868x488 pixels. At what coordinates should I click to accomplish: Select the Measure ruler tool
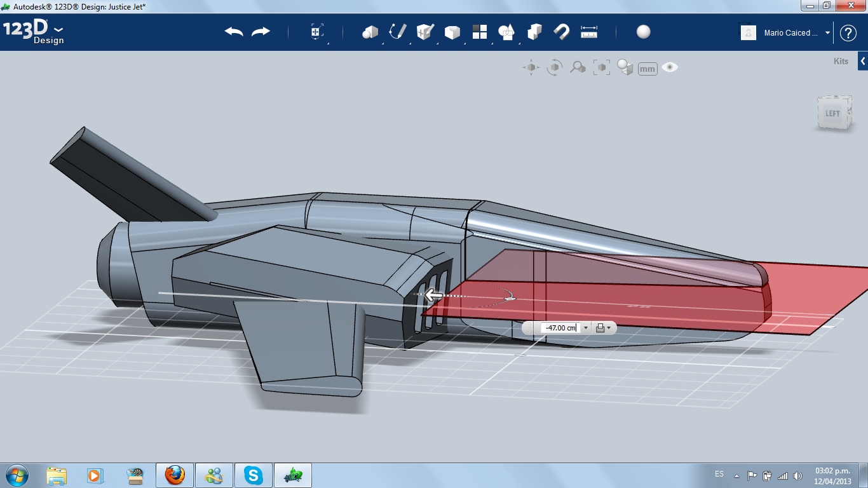(589, 32)
